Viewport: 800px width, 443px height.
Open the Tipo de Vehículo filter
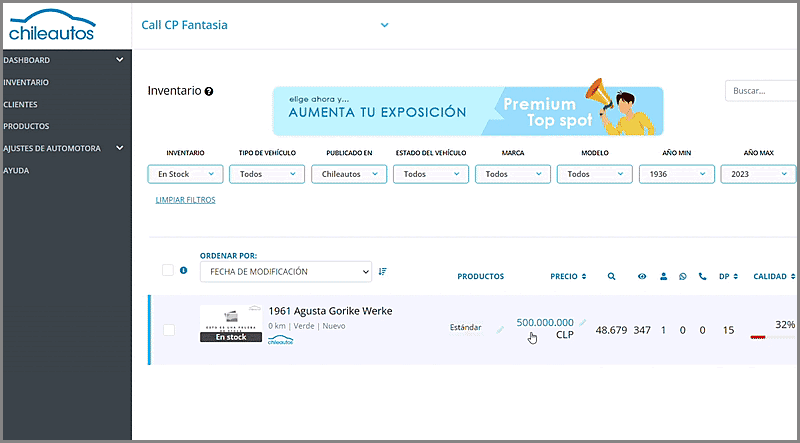pos(267,174)
